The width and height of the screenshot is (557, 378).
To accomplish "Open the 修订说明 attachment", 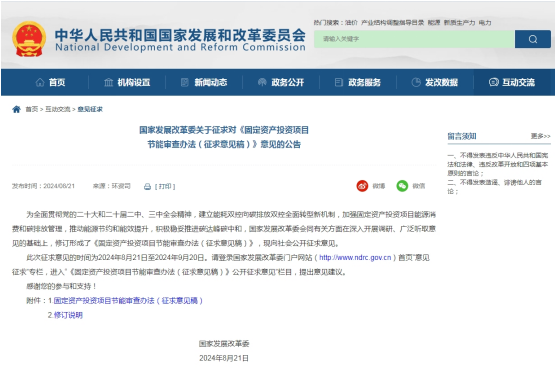I will [x=68, y=315].
